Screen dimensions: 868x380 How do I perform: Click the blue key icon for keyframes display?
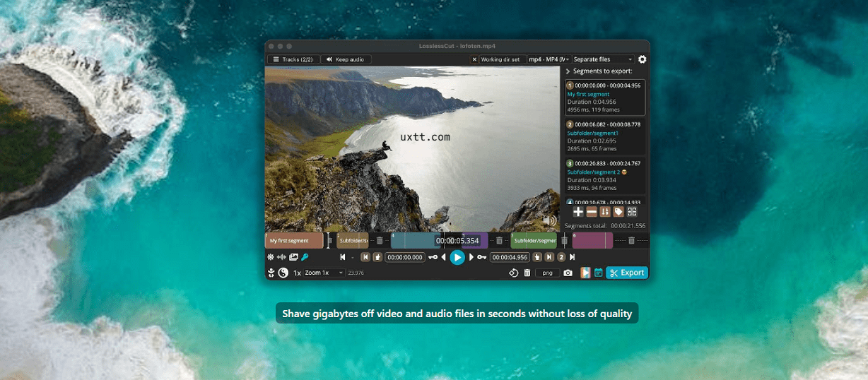[x=305, y=257]
